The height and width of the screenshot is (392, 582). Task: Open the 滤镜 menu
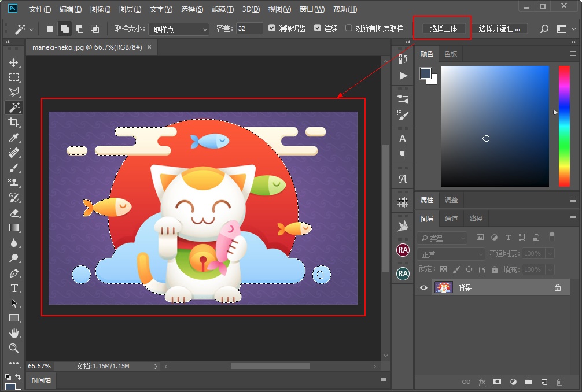click(223, 9)
